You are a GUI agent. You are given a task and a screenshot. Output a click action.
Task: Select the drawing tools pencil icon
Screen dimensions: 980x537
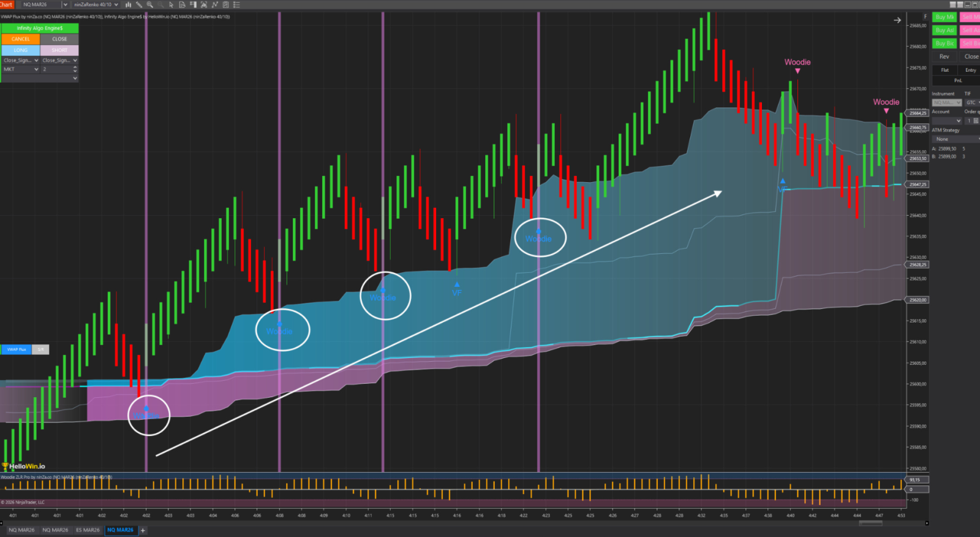tap(139, 4)
